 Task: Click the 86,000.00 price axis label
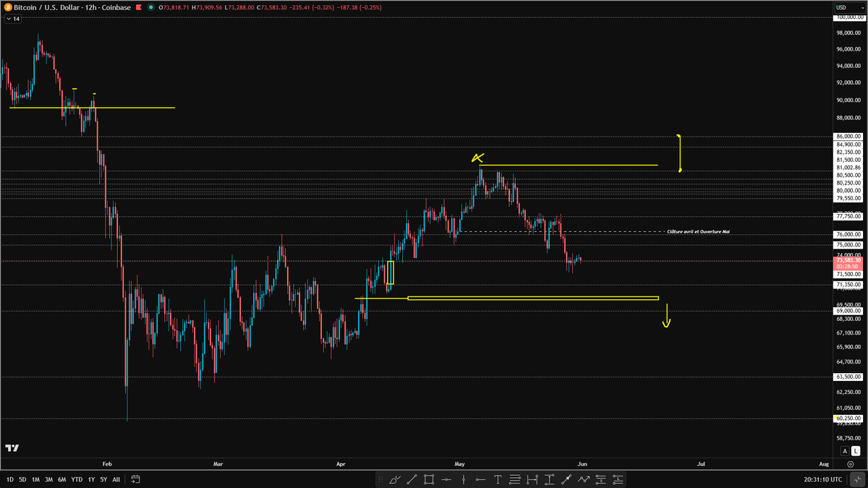(x=847, y=136)
